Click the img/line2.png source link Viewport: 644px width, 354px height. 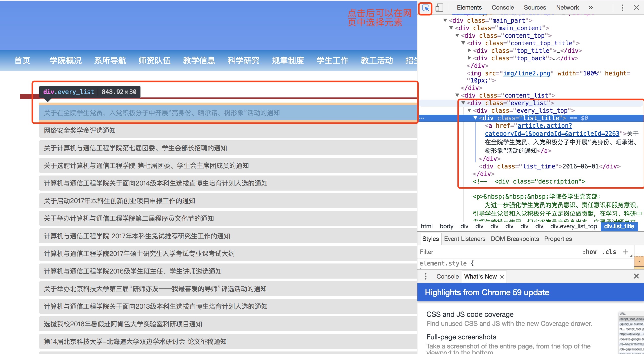pyautogui.click(x=527, y=73)
